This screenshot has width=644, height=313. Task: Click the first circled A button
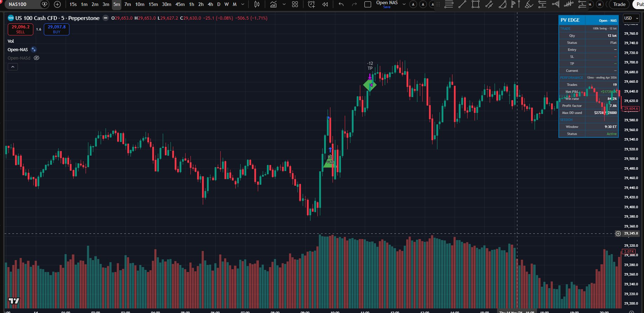point(413,4)
